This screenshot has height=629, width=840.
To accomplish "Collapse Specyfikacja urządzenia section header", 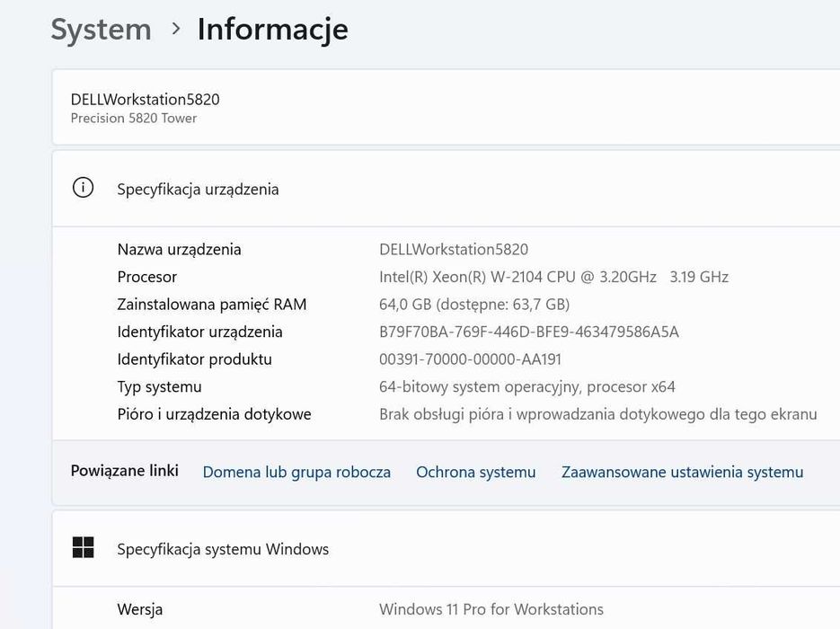I will 446,189.
